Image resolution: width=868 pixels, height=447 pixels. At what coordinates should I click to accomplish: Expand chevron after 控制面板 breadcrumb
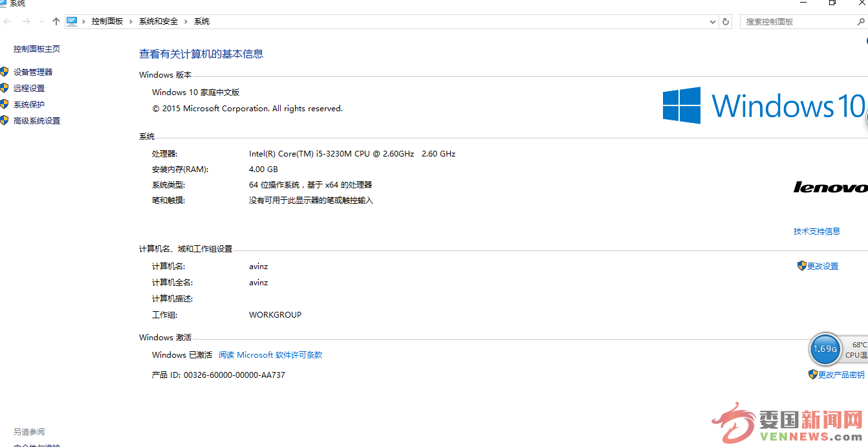click(131, 21)
